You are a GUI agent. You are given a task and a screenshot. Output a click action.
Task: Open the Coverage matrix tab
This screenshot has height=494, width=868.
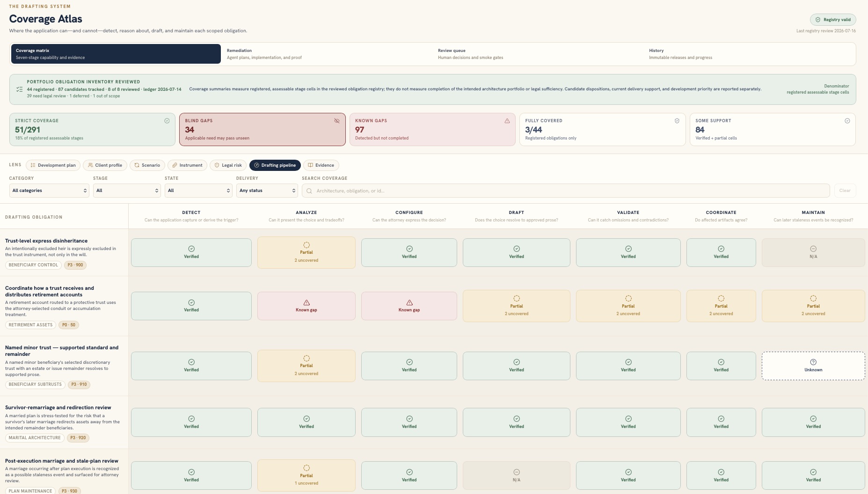[116, 54]
